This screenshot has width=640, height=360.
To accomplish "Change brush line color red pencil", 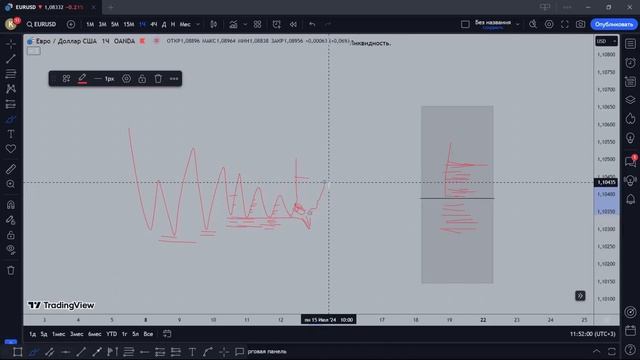I will (82, 79).
